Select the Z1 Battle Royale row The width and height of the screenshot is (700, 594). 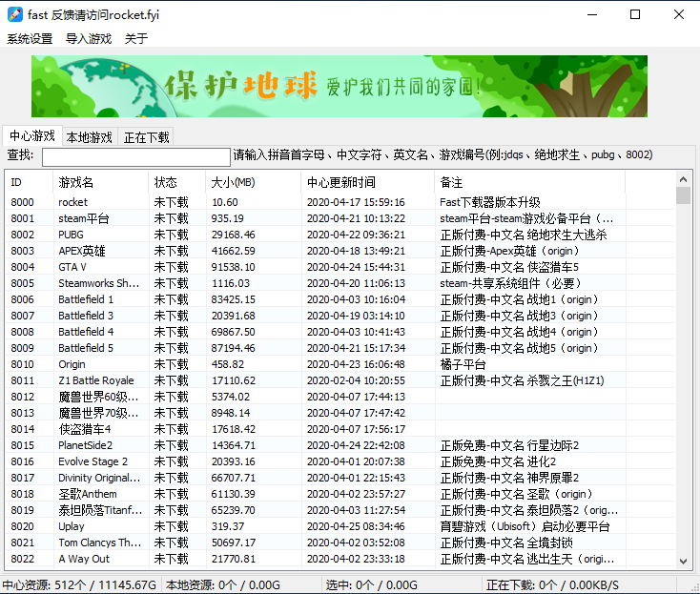[x=340, y=380]
